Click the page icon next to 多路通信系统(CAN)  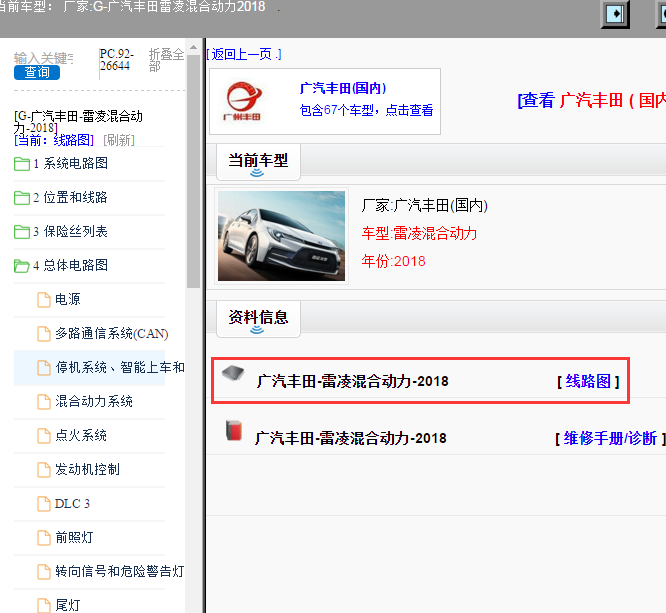tap(44, 334)
